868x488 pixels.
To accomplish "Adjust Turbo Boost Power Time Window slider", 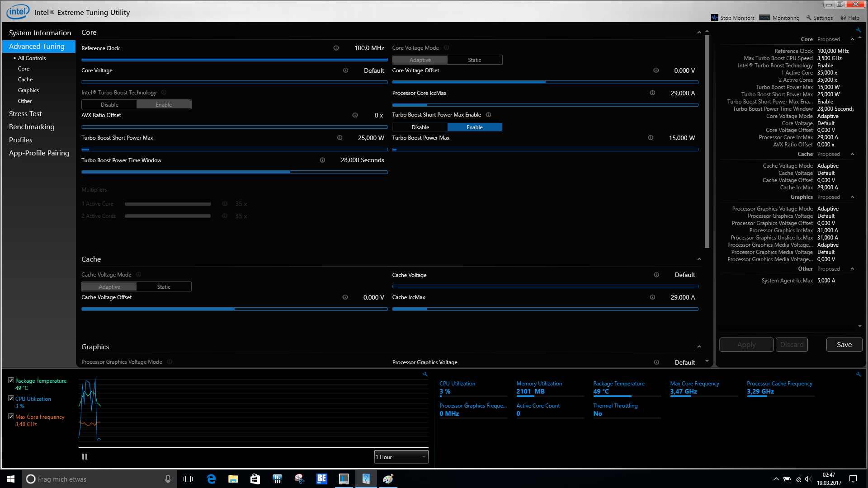I will [290, 172].
